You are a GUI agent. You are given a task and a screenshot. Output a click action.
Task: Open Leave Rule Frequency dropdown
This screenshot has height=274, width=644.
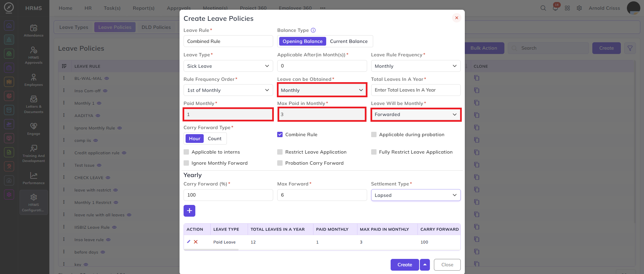click(415, 66)
